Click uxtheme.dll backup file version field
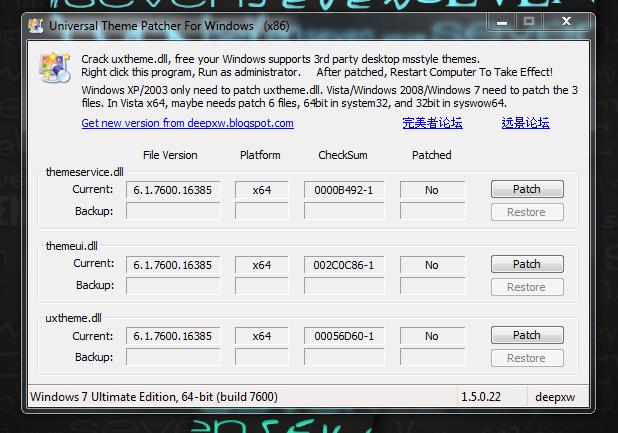The width and height of the screenshot is (618, 433). tap(173, 357)
